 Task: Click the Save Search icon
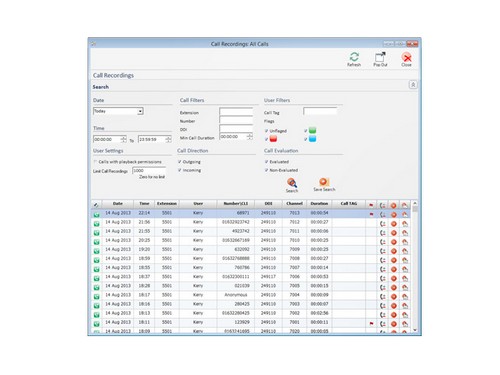pos(324,182)
